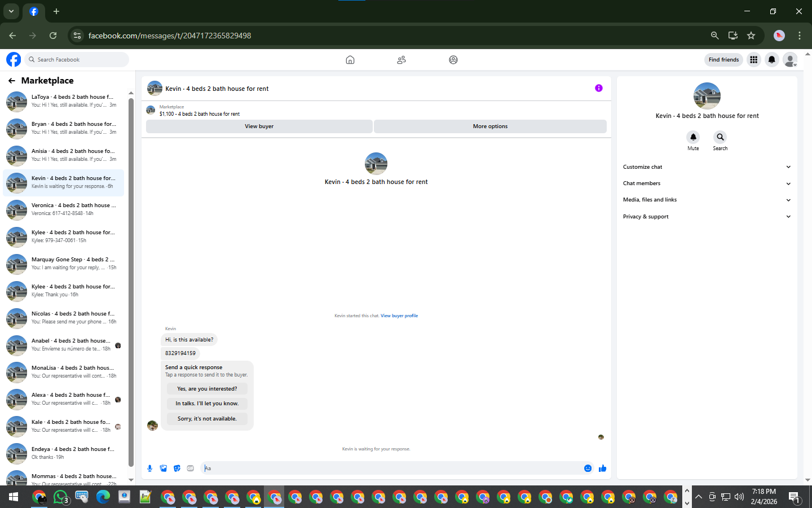Send a thumbs up like

coord(602,468)
